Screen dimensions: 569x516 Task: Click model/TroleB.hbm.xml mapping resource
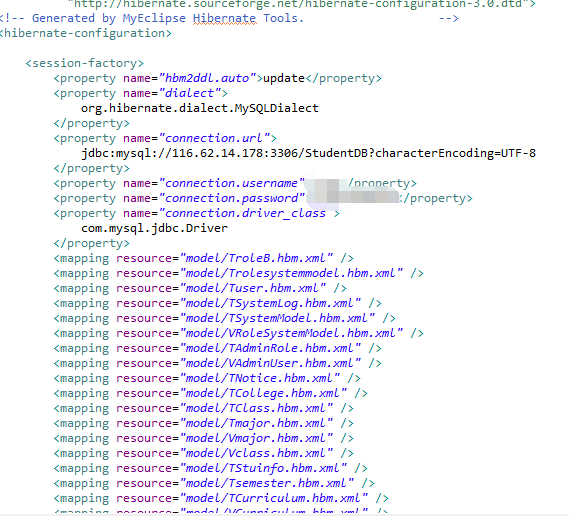coord(256,258)
